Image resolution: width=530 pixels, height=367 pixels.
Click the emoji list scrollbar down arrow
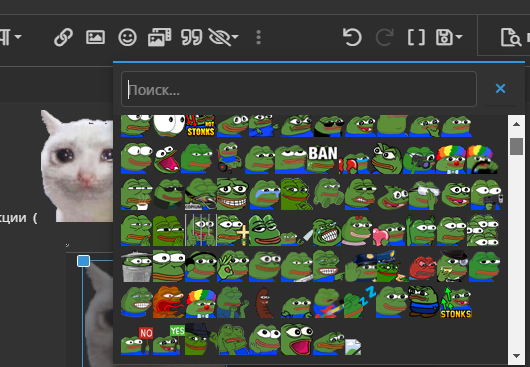tap(516, 356)
